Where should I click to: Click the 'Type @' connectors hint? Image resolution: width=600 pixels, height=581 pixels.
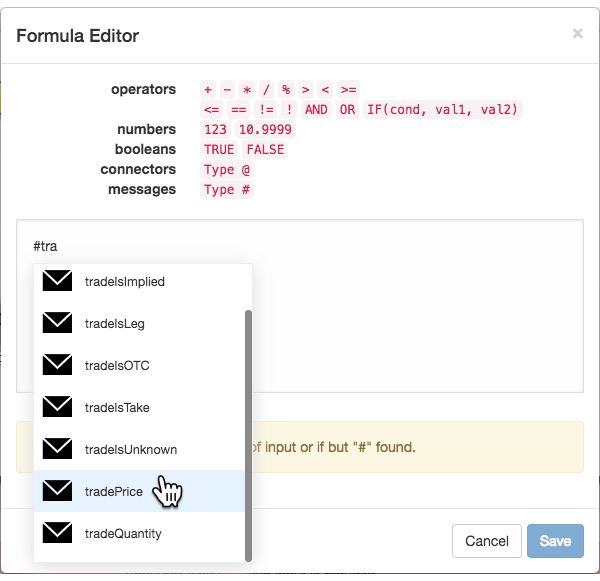(227, 170)
